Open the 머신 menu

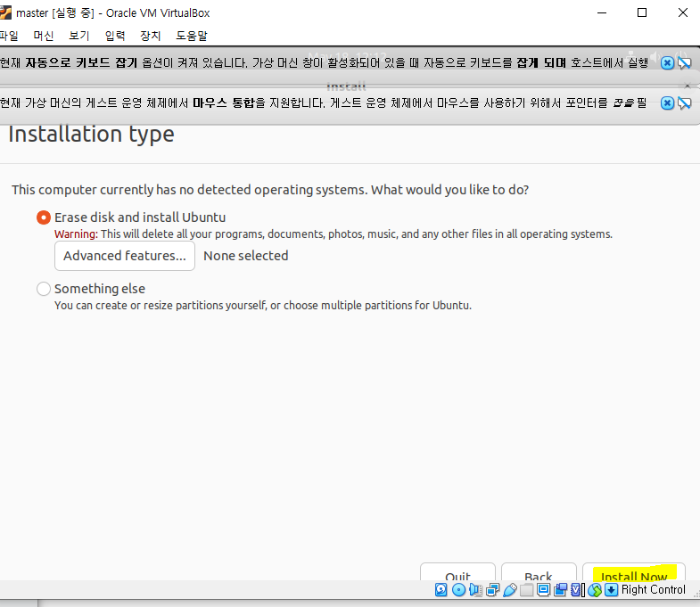coord(44,36)
